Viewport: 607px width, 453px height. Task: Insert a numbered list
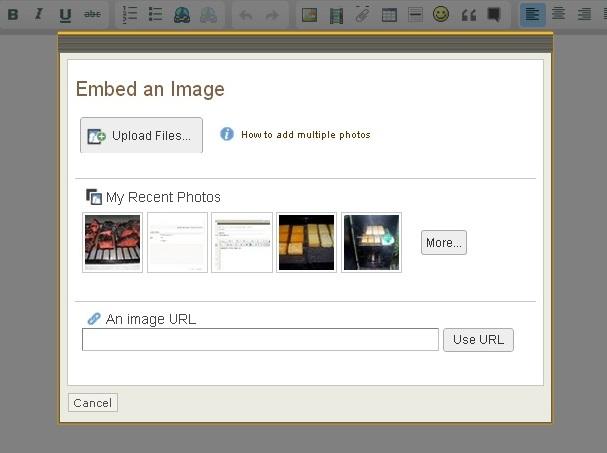[130, 14]
